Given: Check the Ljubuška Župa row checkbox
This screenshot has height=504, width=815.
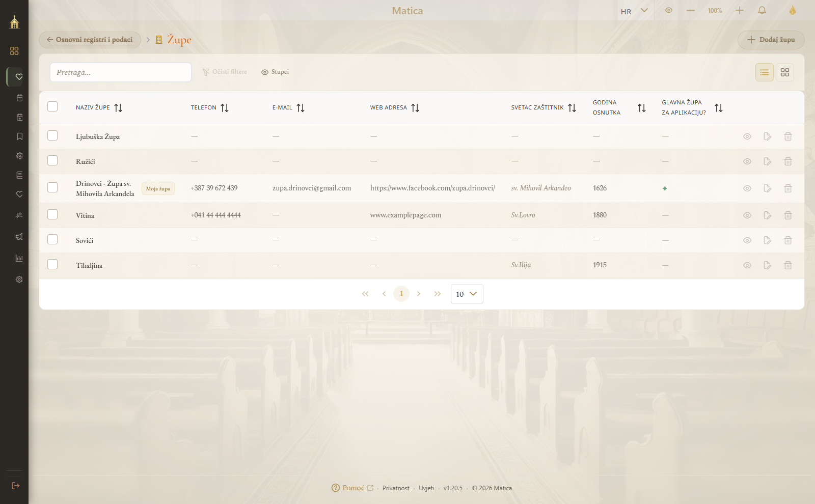Looking at the screenshot, I should [52, 135].
